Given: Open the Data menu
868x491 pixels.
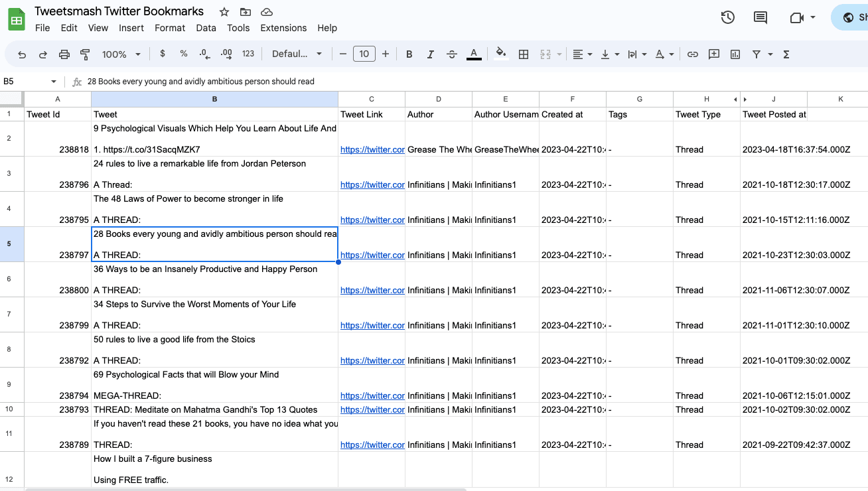Looking at the screenshot, I should pos(206,28).
